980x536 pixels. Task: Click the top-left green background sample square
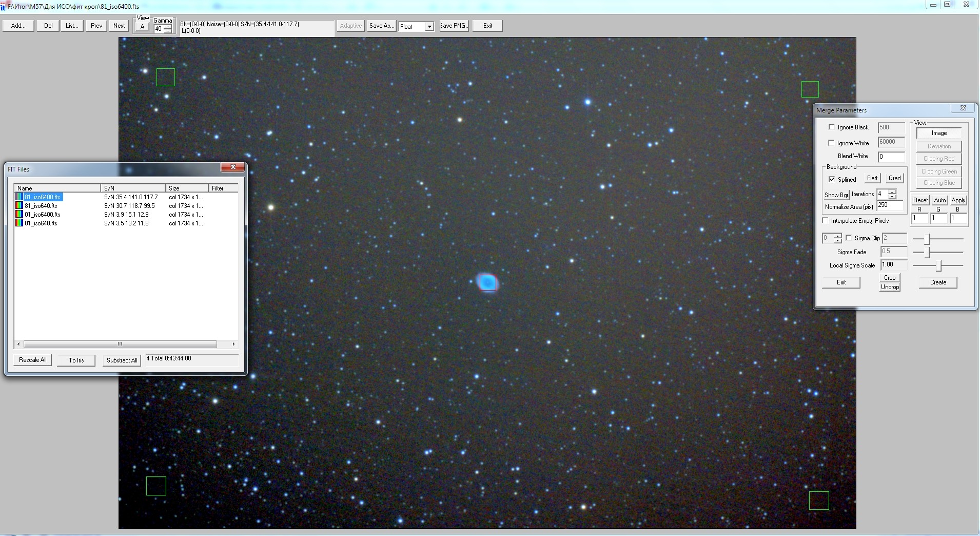[x=165, y=78]
